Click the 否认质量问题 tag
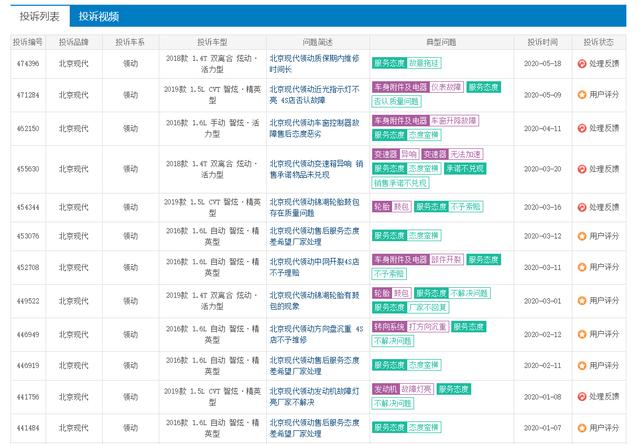 397,101
